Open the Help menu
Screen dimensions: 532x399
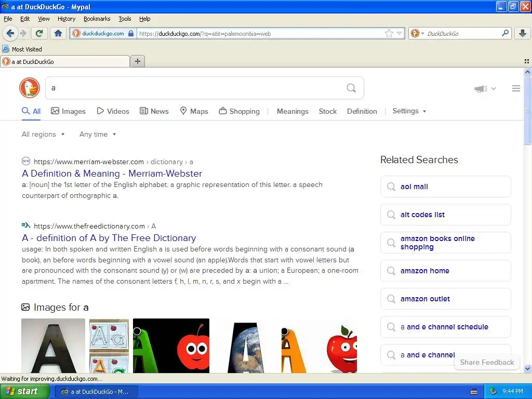145,19
